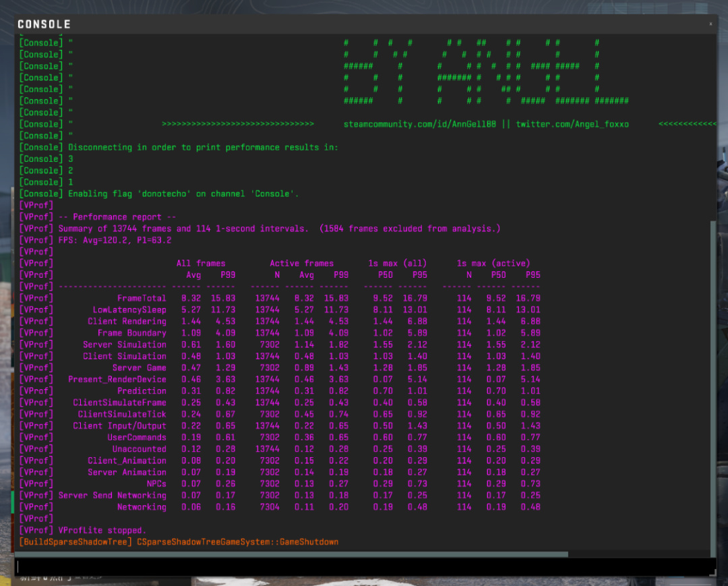728x586 pixels.
Task: Click the Server Simulation row label
Action: (x=125, y=345)
